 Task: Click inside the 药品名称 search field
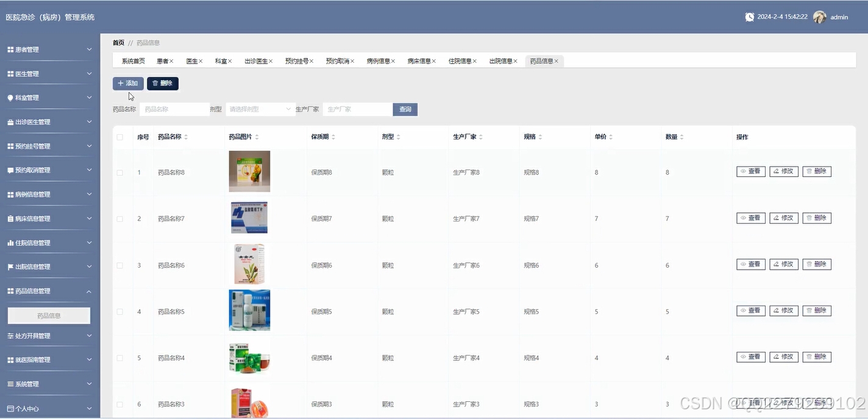pos(174,108)
